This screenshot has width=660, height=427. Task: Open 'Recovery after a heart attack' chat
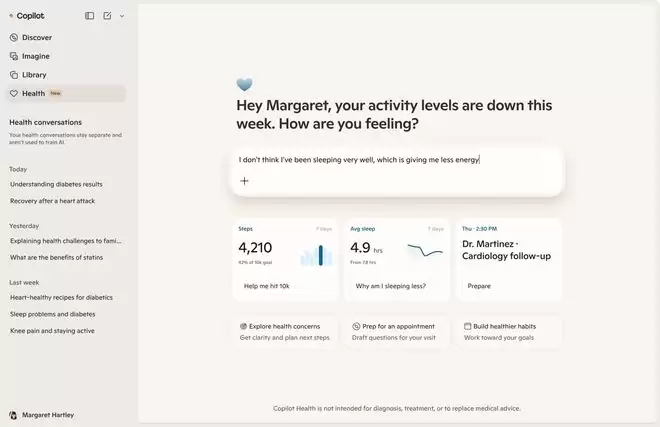[52, 201]
